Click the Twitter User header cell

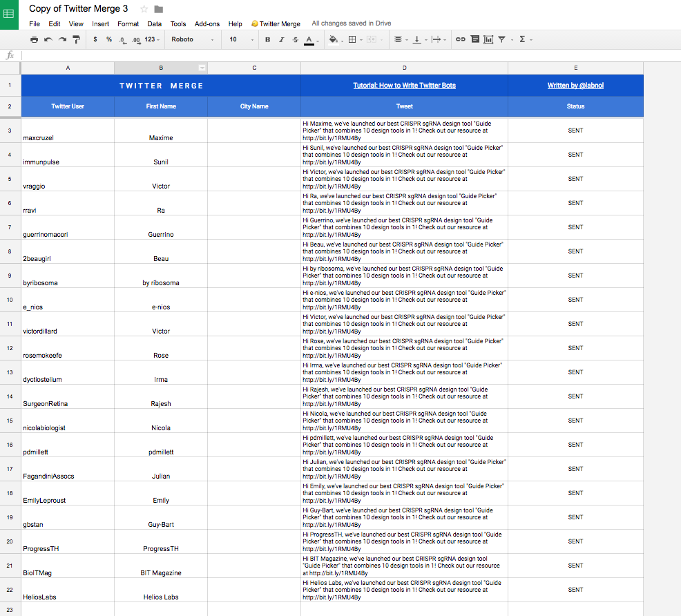pos(68,106)
